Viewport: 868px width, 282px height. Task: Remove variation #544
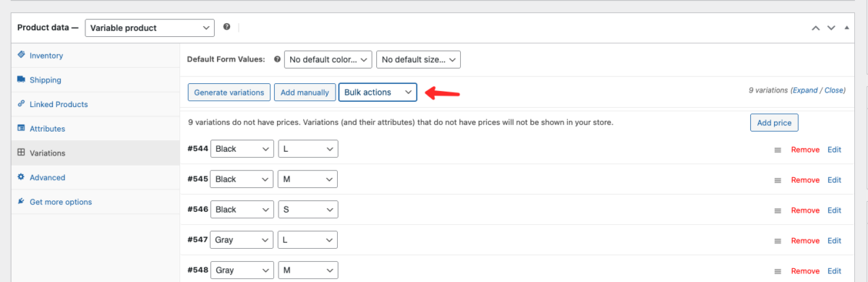tap(805, 150)
